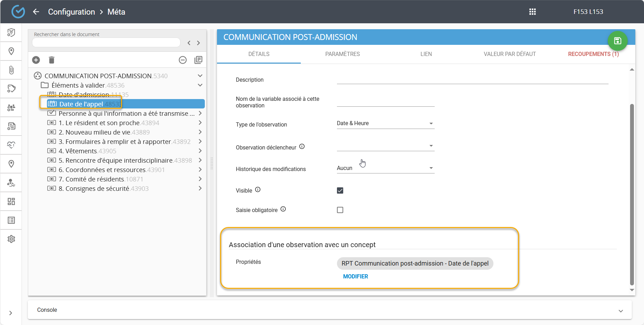The width and height of the screenshot is (644, 325).
Task: Expand the Console panel chevron
Action: pos(621,311)
